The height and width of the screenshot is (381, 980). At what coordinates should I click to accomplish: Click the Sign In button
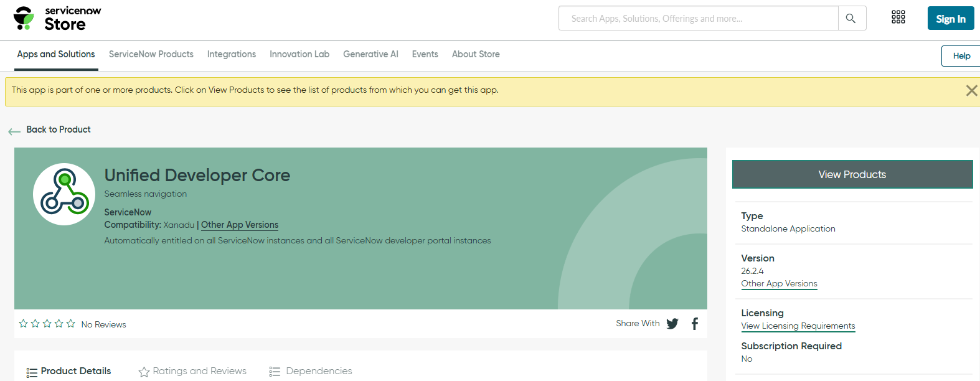coord(951,19)
